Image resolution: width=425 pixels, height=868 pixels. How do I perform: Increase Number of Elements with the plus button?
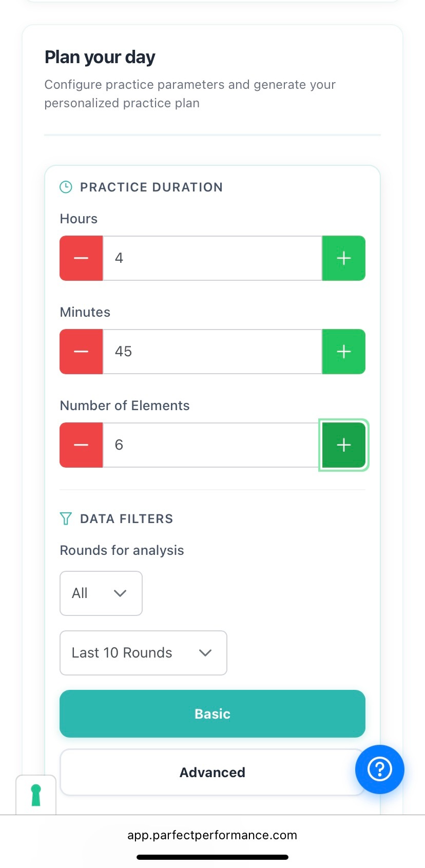[343, 445]
